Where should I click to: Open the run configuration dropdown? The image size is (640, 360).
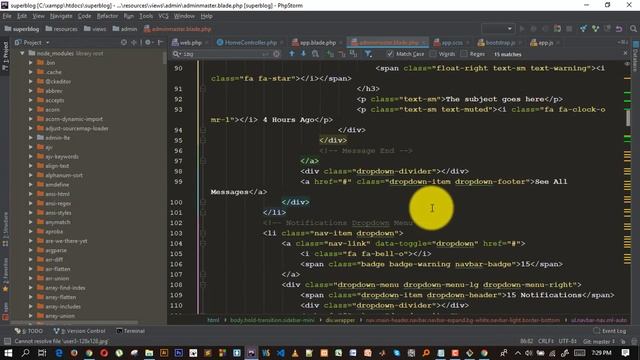coord(498,29)
